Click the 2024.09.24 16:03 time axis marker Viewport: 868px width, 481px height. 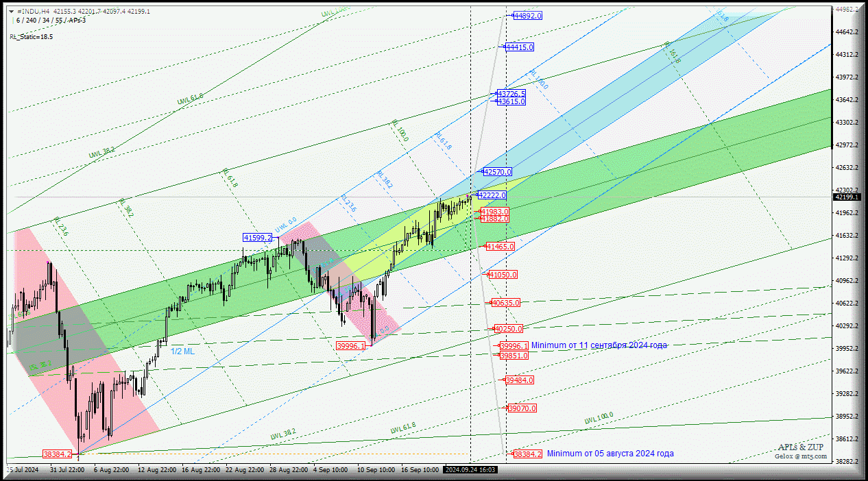[470, 470]
